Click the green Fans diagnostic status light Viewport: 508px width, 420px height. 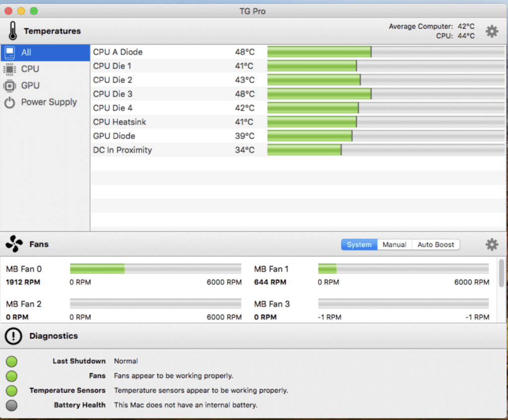(11, 376)
